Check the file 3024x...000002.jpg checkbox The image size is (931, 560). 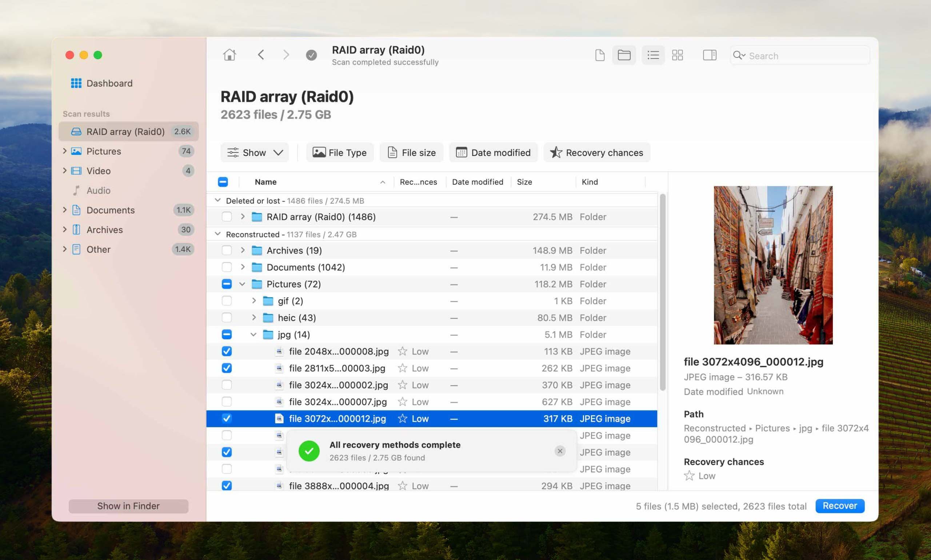tap(227, 385)
